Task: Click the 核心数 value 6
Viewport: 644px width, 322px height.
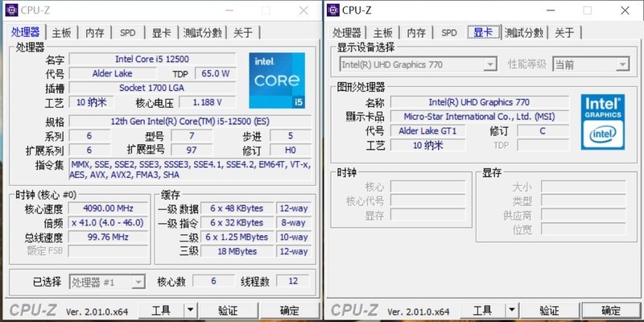Action: [x=213, y=281]
